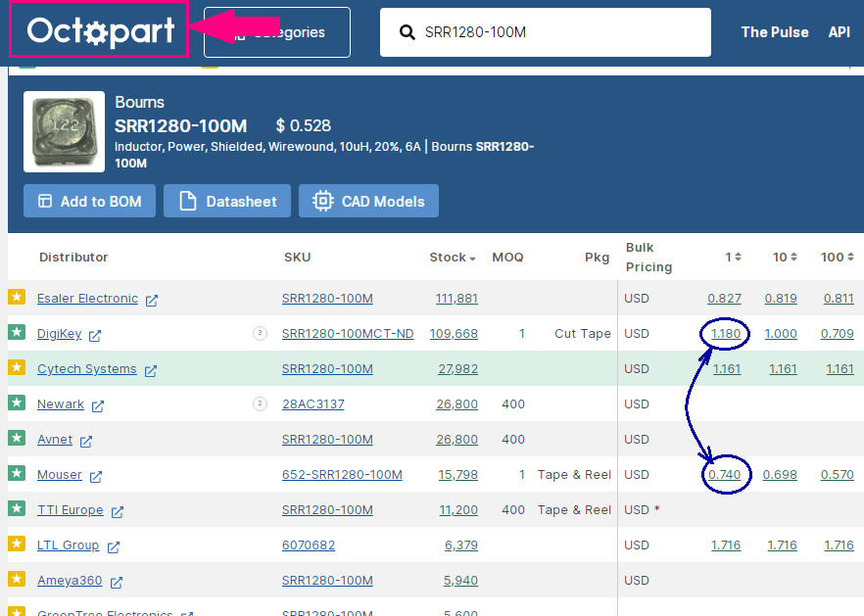Open SKU 652-SRR1280-100M link
This screenshot has width=864, height=616.
tap(342, 474)
